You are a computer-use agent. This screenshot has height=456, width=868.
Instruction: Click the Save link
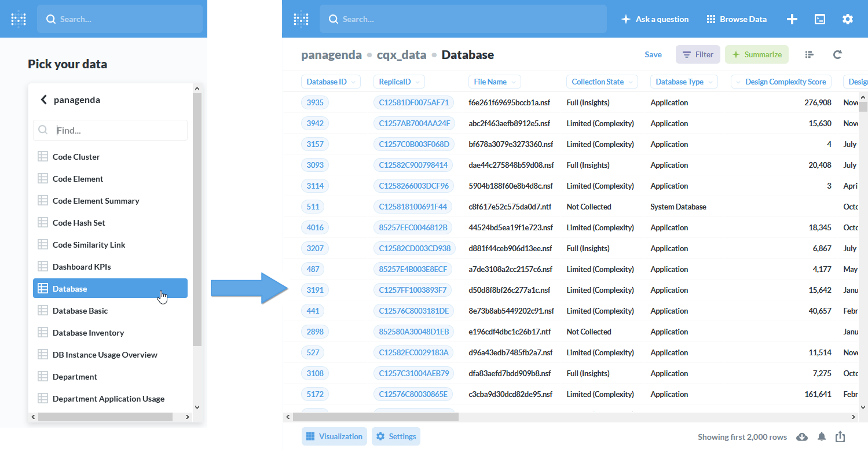click(653, 54)
